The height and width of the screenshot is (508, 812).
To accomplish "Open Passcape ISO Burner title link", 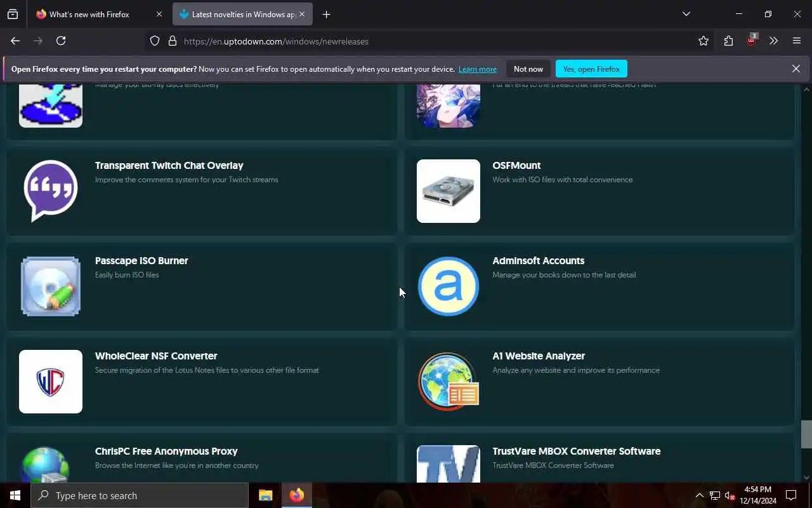I will click(141, 261).
